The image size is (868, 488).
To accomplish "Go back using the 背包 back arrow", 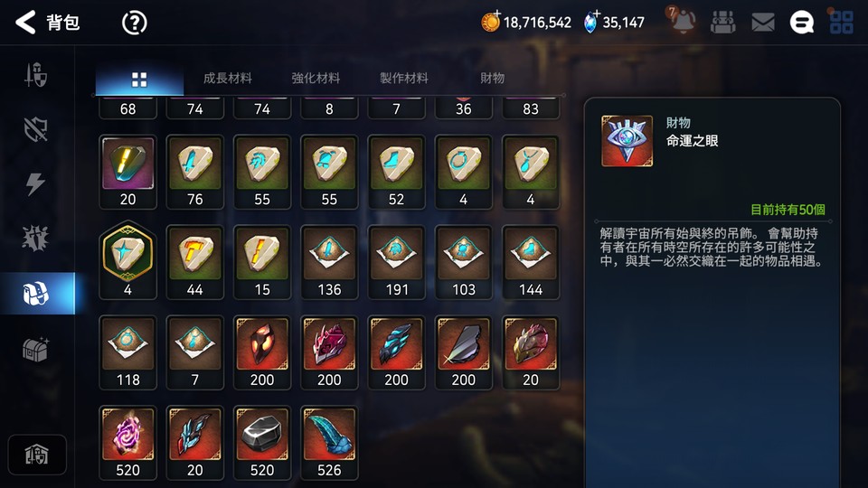I will pos(25,23).
